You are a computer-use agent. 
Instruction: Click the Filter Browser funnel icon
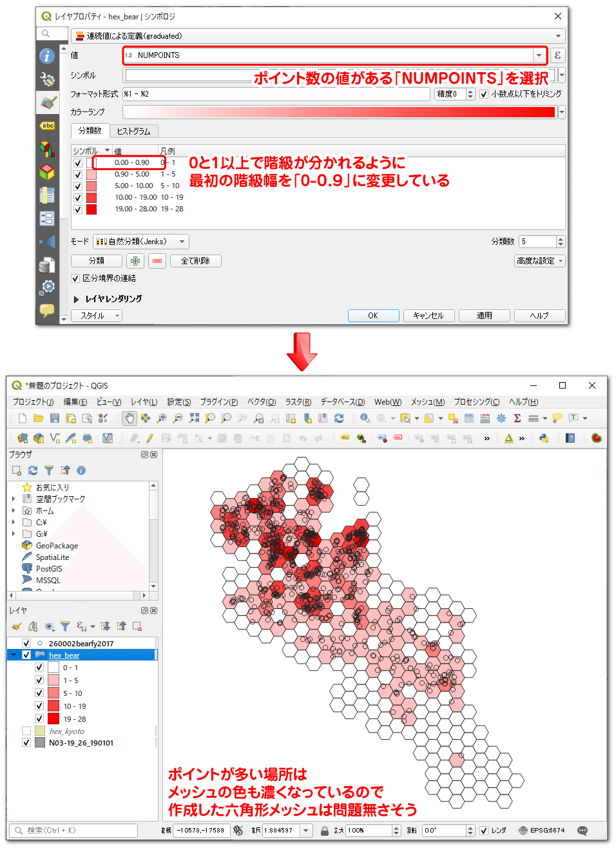pyautogui.click(x=49, y=470)
